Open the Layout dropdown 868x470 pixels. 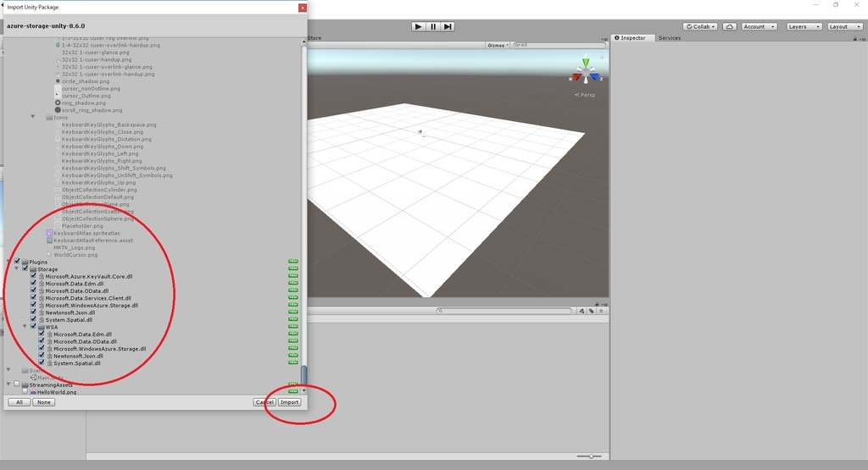click(x=845, y=26)
